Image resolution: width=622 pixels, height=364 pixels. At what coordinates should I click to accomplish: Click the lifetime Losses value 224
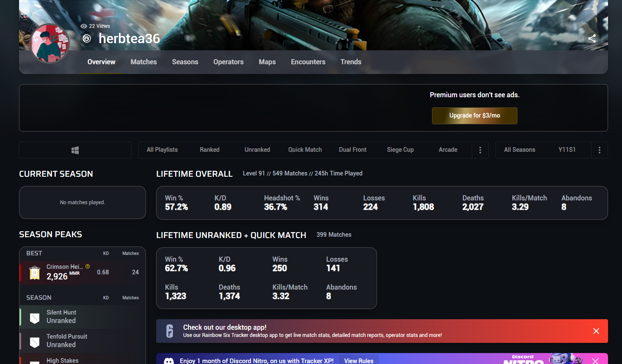371,207
